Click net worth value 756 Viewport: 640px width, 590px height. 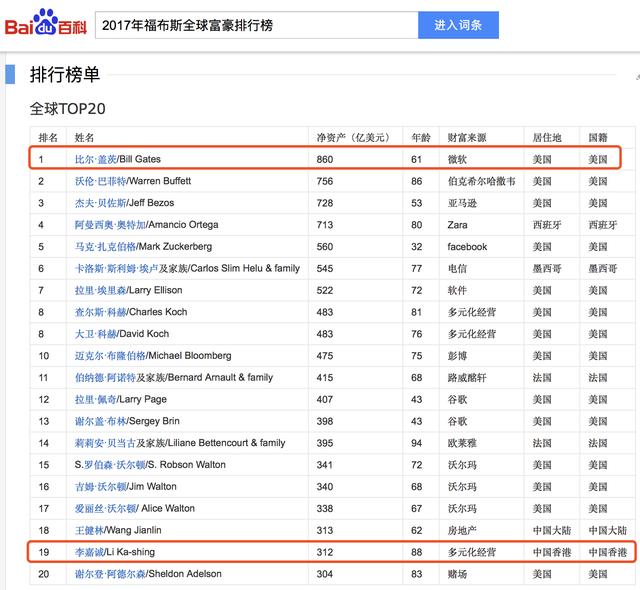324,181
